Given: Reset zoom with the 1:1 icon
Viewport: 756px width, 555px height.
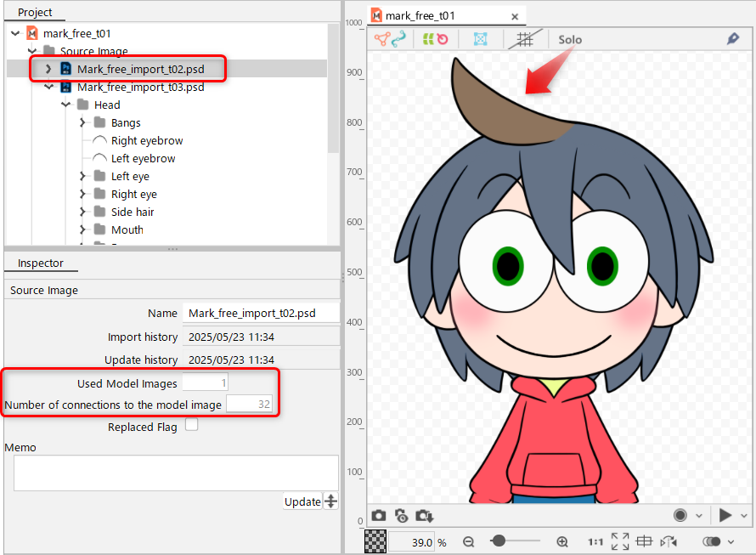Looking at the screenshot, I should click(595, 541).
